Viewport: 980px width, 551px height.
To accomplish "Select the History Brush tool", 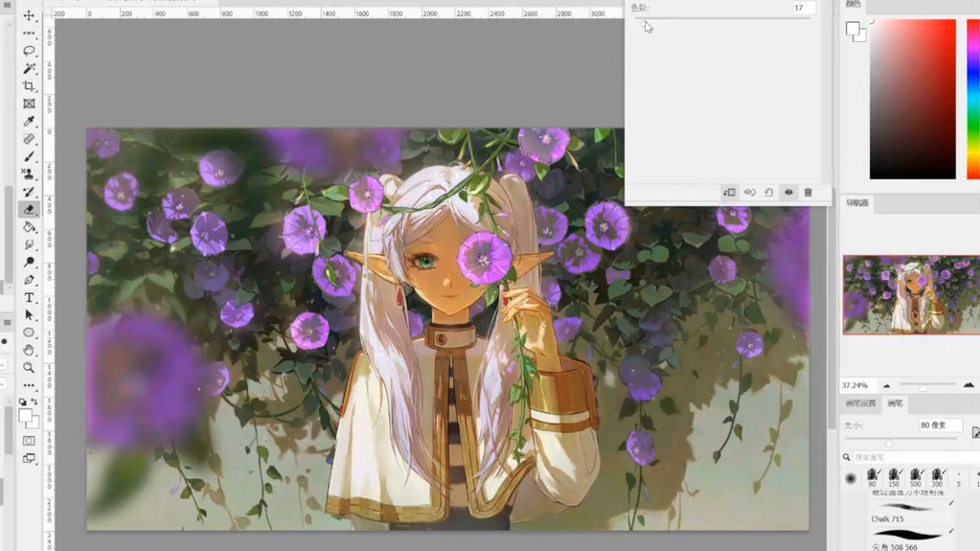I will coord(29,192).
